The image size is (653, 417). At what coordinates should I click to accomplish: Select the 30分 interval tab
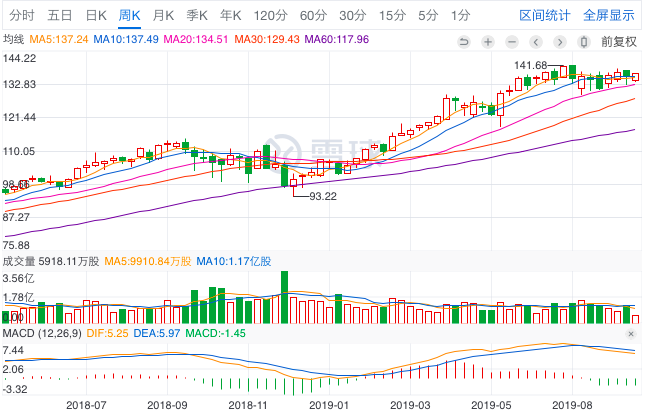pyautogui.click(x=353, y=16)
